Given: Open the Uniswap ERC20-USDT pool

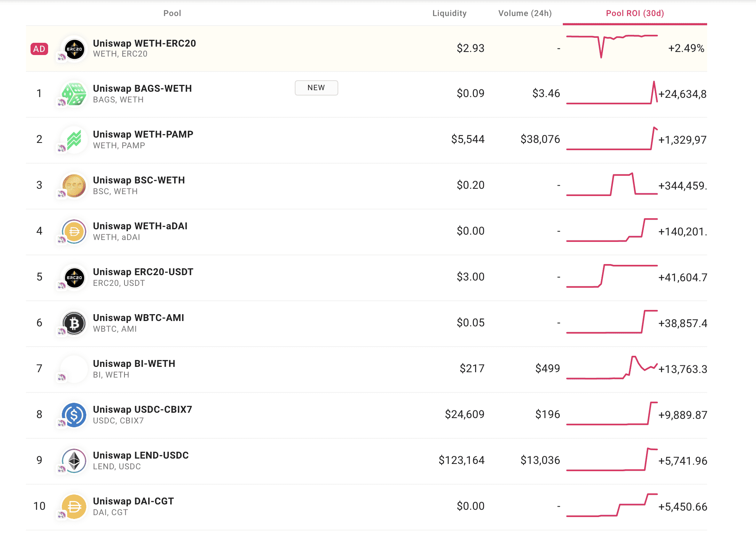Looking at the screenshot, I should coord(143,272).
